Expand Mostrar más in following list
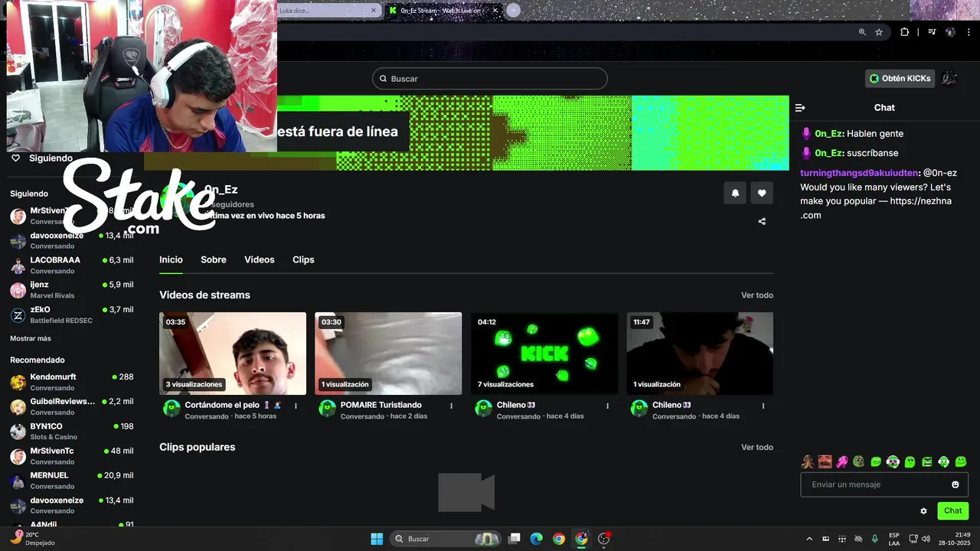 pos(31,338)
